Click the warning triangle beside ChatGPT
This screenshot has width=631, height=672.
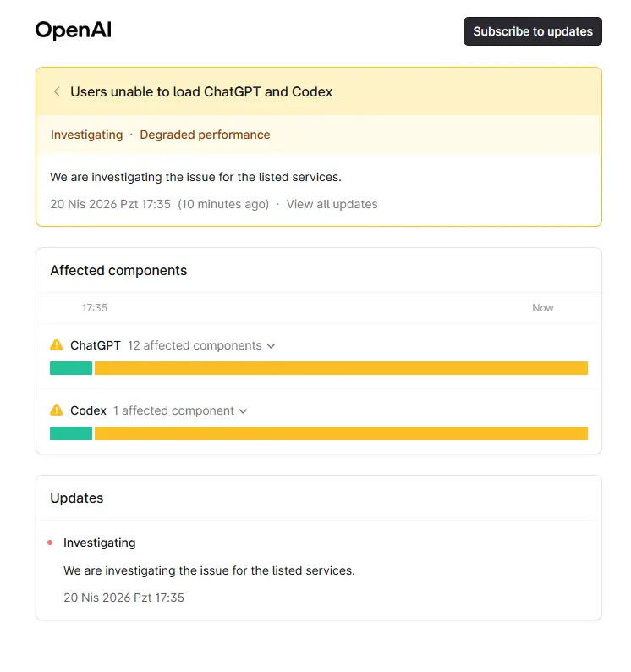tap(57, 345)
